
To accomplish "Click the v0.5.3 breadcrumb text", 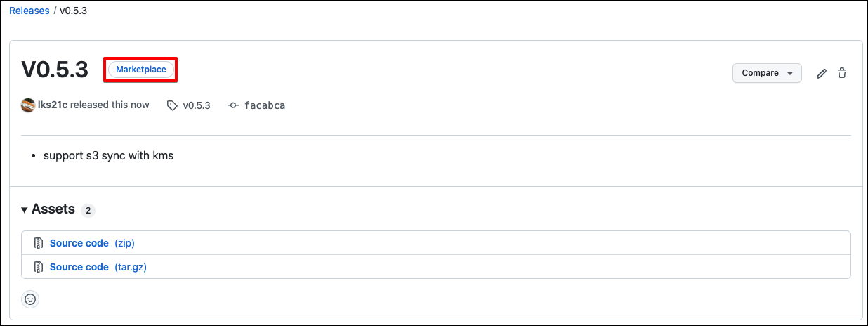I will 73,11.
